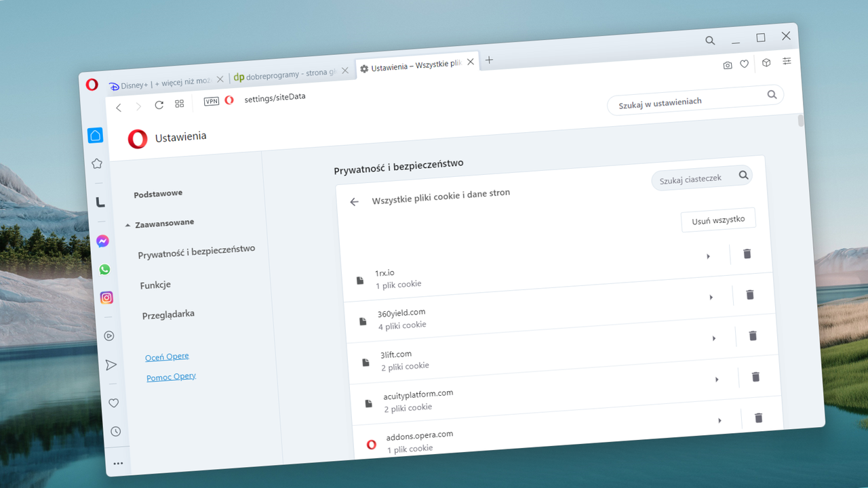868x488 pixels.
Task: Close the Disney+ tab
Action: (220, 79)
